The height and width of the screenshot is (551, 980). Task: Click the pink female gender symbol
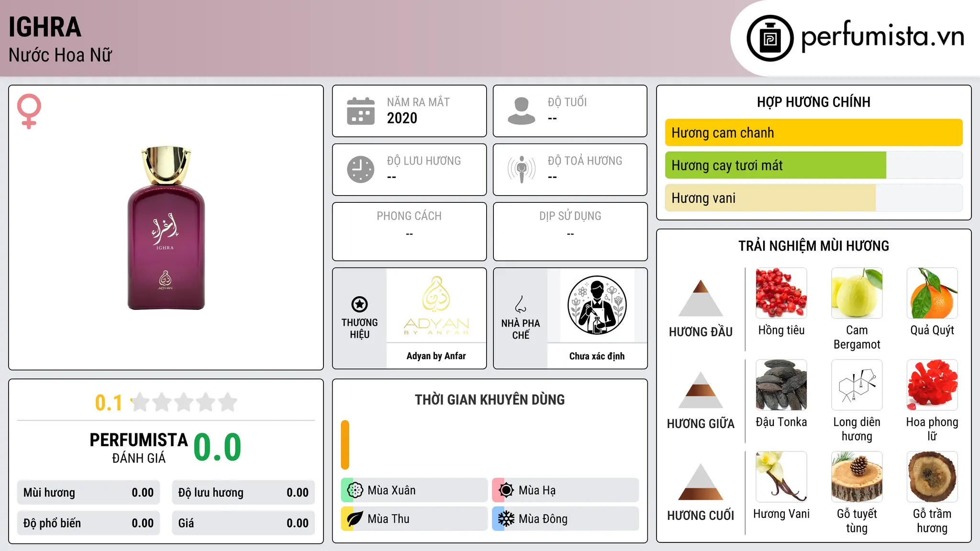[x=29, y=111]
